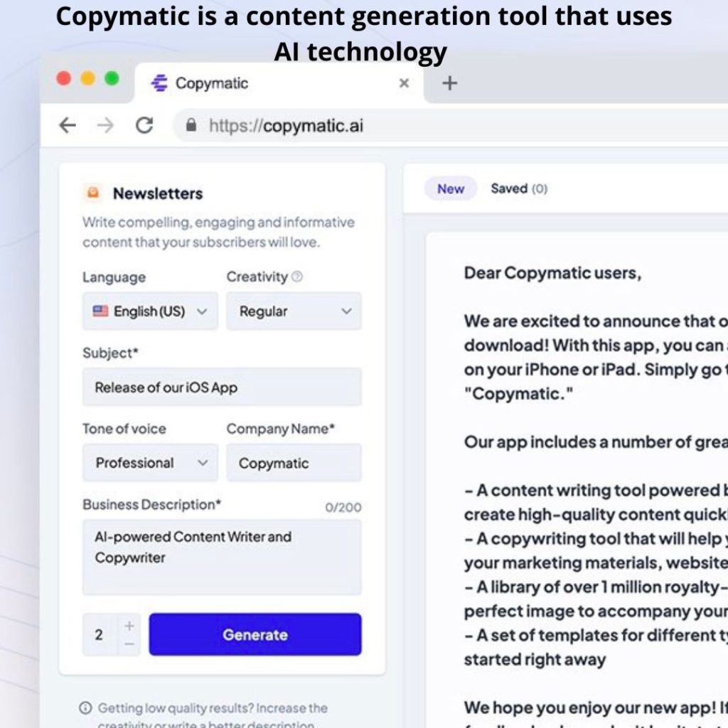
Task: Select the Copymatic browser tab
Action: [279, 83]
